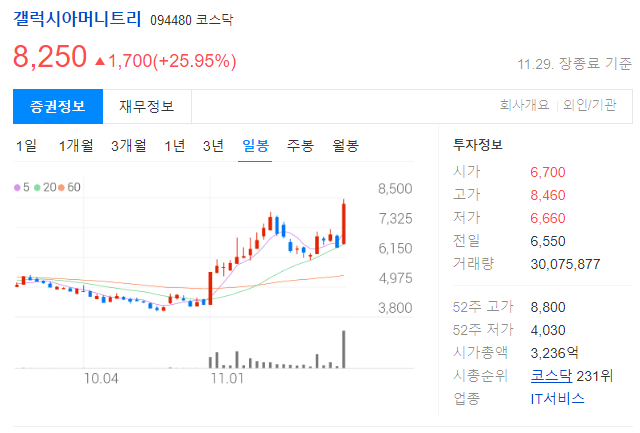This screenshot has height=433, width=640.
Task: Click the 52주 저가 value 4,030
Action: [x=548, y=330]
